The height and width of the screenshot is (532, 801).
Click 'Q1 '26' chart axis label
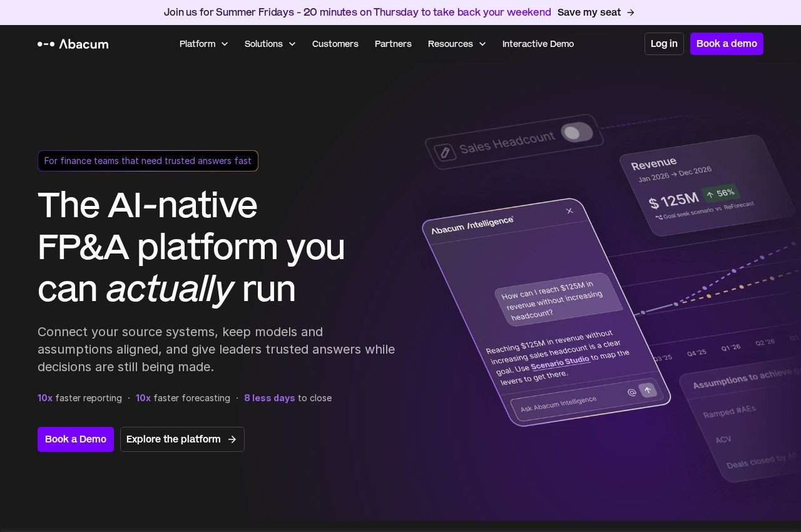click(x=730, y=348)
